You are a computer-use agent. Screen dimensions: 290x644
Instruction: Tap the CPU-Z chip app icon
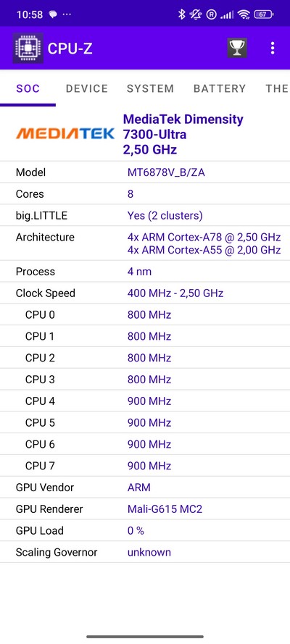pyautogui.click(x=28, y=48)
